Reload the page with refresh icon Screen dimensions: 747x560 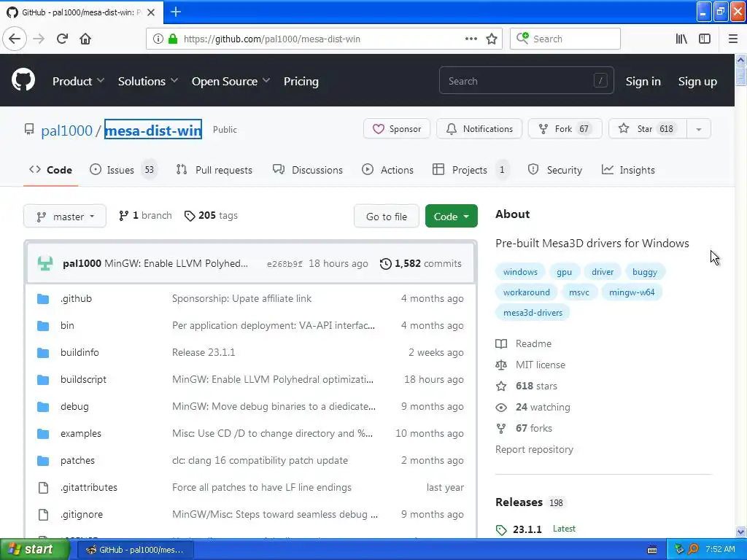pyautogui.click(x=62, y=39)
